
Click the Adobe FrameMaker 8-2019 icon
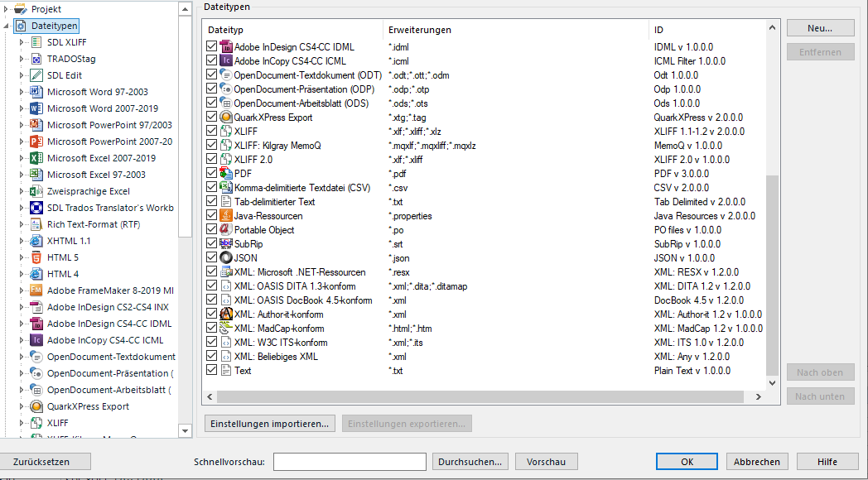click(x=36, y=290)
